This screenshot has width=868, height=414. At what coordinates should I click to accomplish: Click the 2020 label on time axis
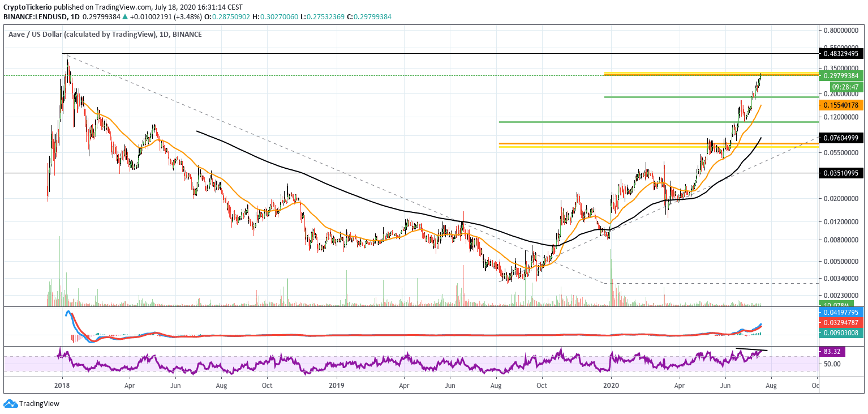pos(611,385)
